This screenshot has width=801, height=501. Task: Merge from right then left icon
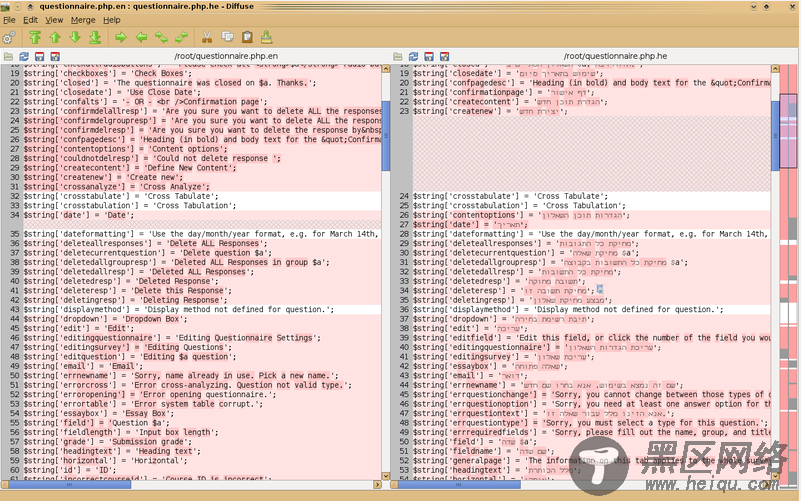pyautogui.click(x=181, y=37)
